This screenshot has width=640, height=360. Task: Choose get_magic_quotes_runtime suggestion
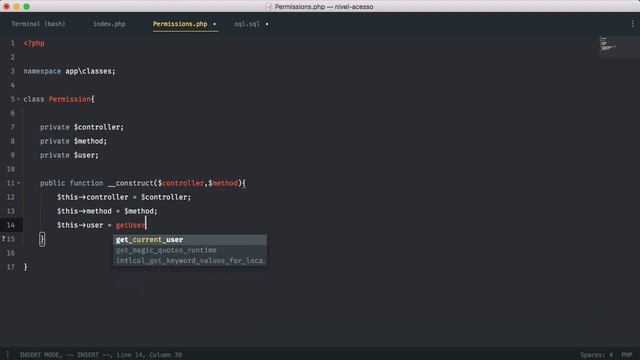pyautogui.click(x=190, y=250)
